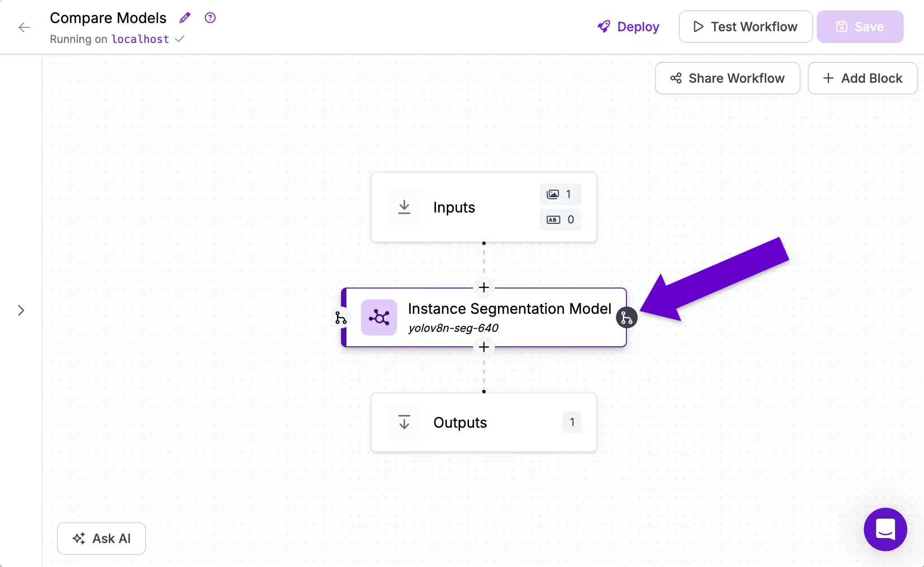Click the dark fork icon on model block
The width and height of the screenshot is (924, 567).
[627, 318]
